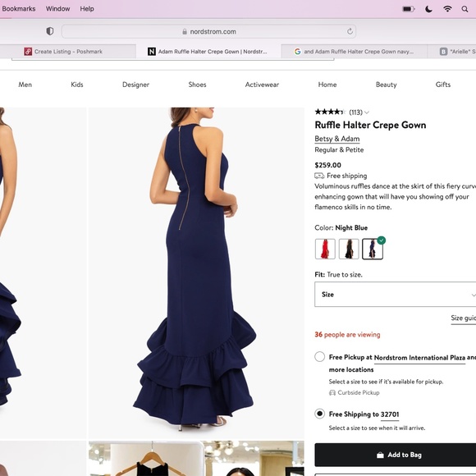
Task: Switch to the Create Listing - Poshmark tab
Action: 67,52
